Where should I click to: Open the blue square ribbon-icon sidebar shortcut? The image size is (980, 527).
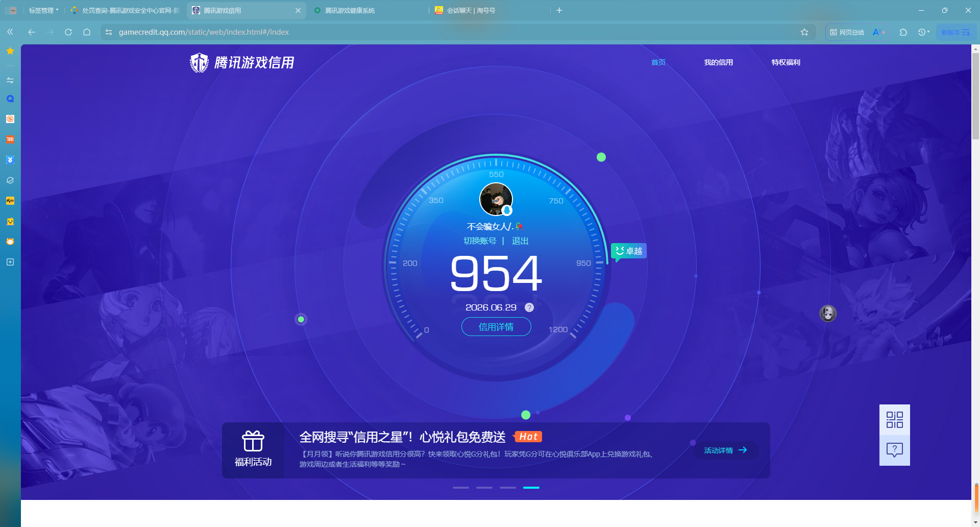[10, 160]
